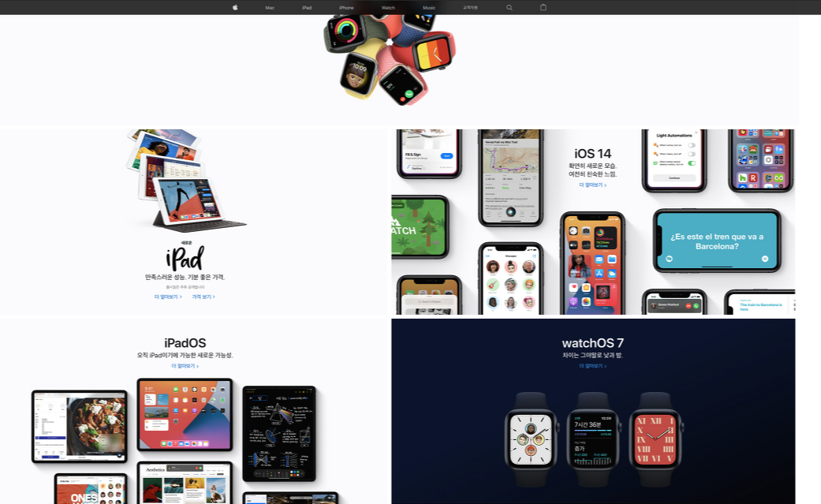Click the watch showing 7시간 36분 sleep
The width and height of the screenshot is (821, 504).
tap(593, 439)
